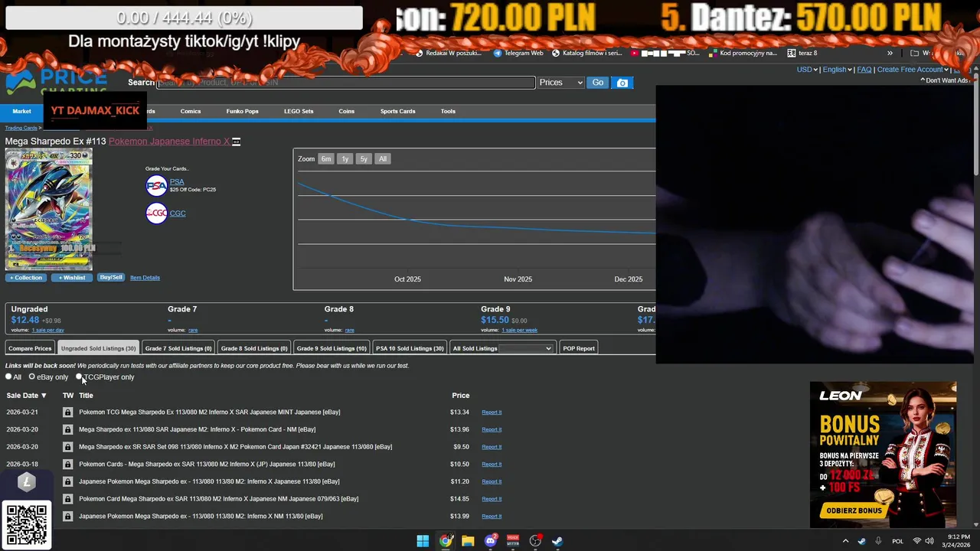Click the Steam icon in system tray
Viewport: 980px width, 551px height.
(x=862, y=541)
